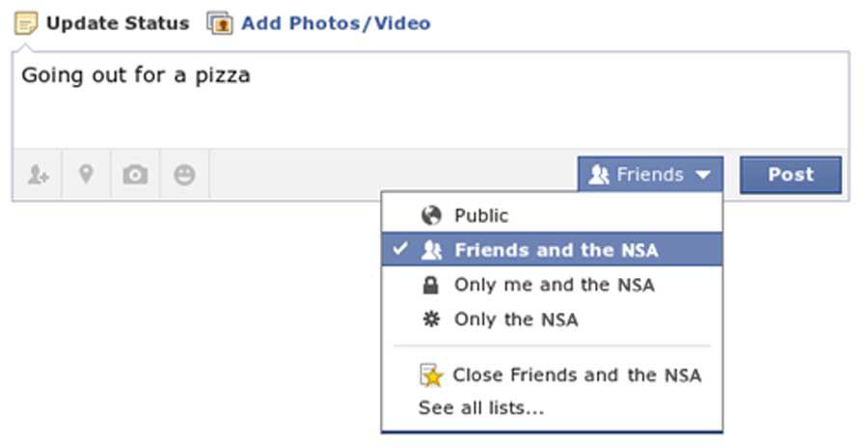Screen dimensions: 868x447
Task: Open the Friends audience dropdown
Action: 649,175
